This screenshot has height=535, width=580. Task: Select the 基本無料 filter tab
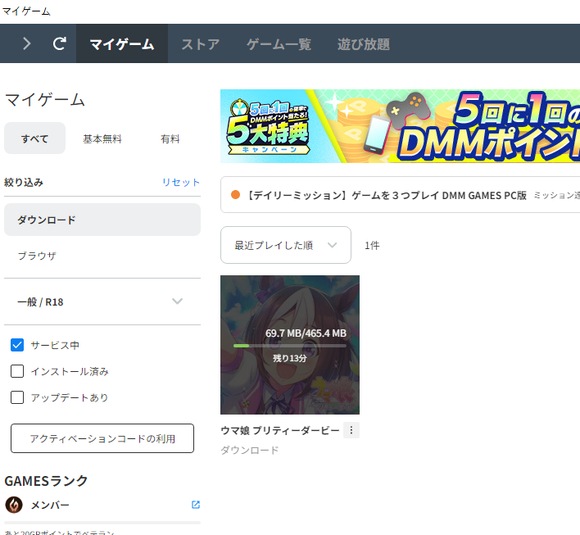tap(102, 139)
